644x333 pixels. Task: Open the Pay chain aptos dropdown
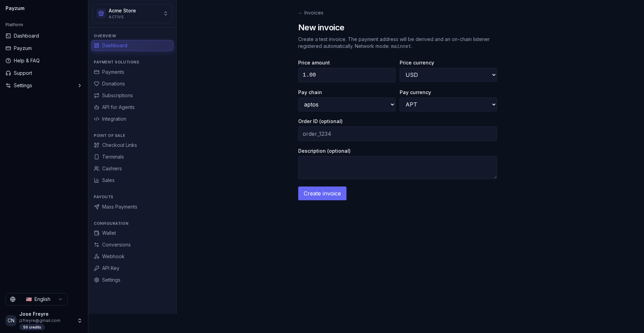tap(347, 104)
